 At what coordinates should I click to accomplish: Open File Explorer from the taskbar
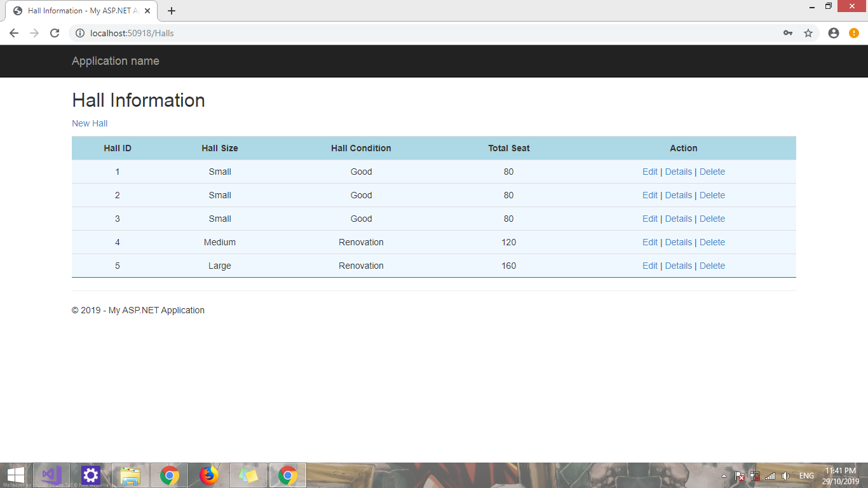pos(130,475)
